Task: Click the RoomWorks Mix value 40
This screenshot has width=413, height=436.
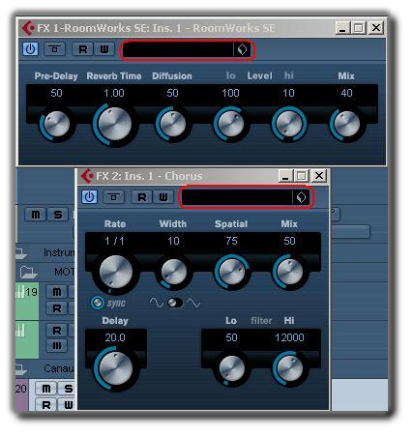Action: (347, 93)
